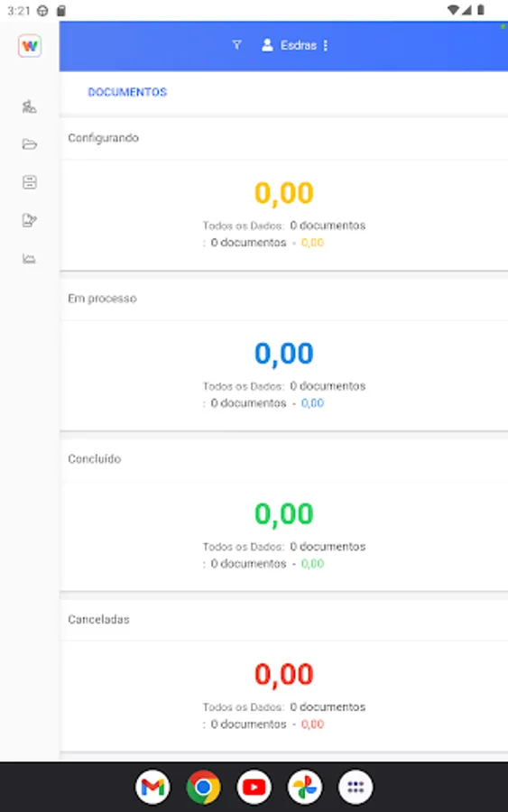The width and height of the screenshot is (508, 812).
Task: Tap the W app logo
Action: (30, 46)
